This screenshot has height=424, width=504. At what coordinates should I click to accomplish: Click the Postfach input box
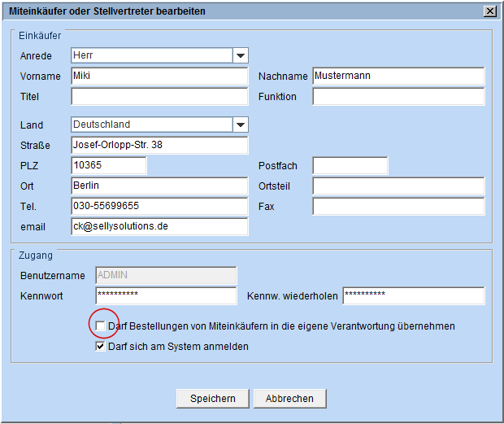[x=350, y=166]
